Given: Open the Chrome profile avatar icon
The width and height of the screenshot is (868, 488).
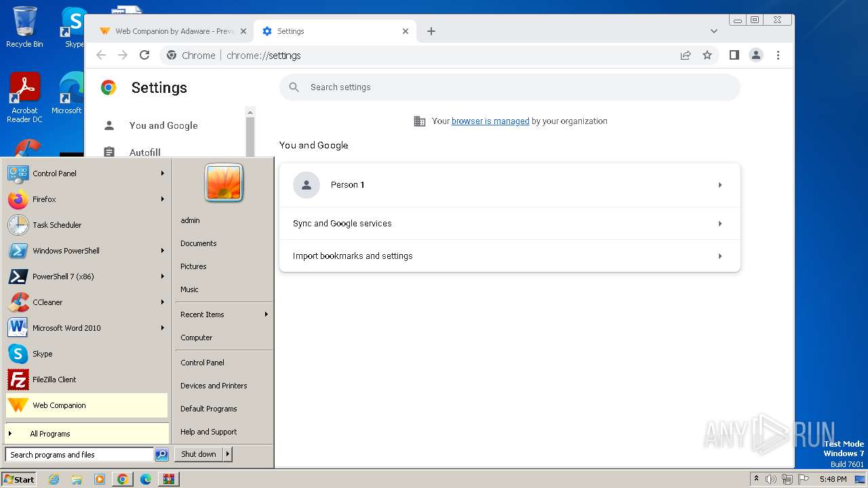Looking at the screenshot, I should coord(756,56).
